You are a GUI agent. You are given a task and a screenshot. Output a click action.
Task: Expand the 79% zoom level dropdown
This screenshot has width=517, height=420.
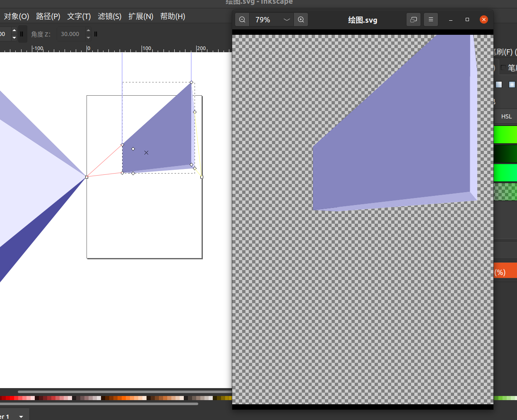[286, 19]
